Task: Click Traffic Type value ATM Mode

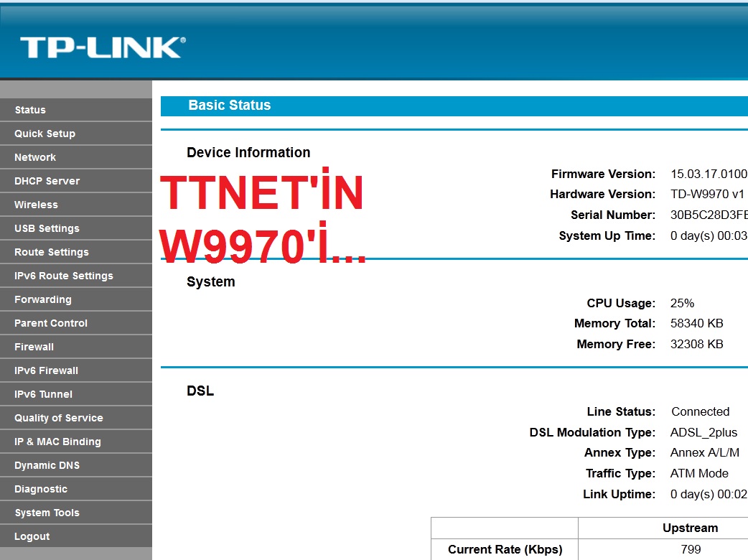Action: (699, 473)
